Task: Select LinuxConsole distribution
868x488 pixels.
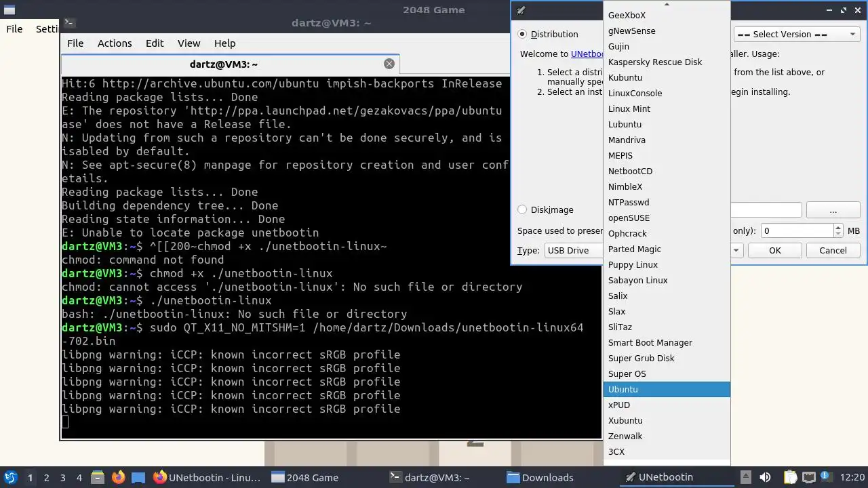Action: pyautogui.click(x=667, y=93)
